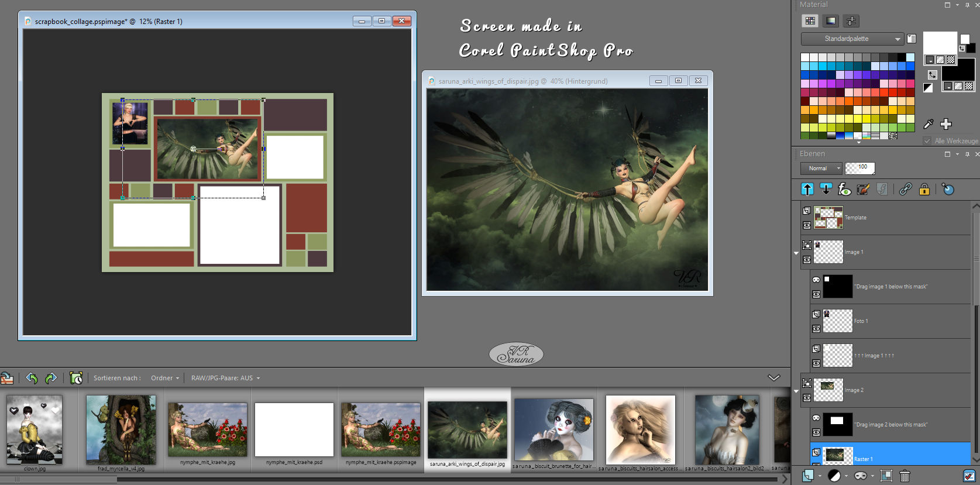
Task: Click the layer opacity field showing 100
Action: (860, 168)
